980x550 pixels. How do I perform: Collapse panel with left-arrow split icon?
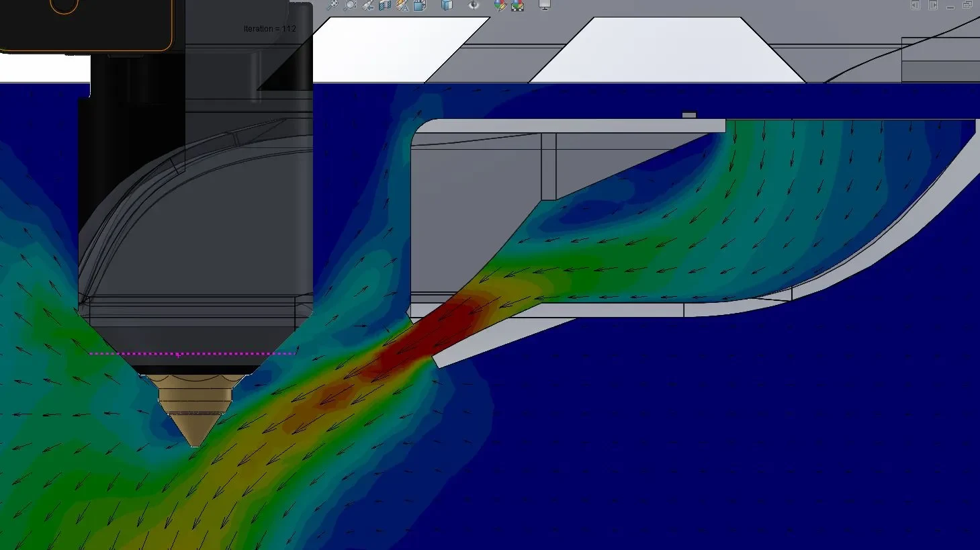click(x=916, y=5)
